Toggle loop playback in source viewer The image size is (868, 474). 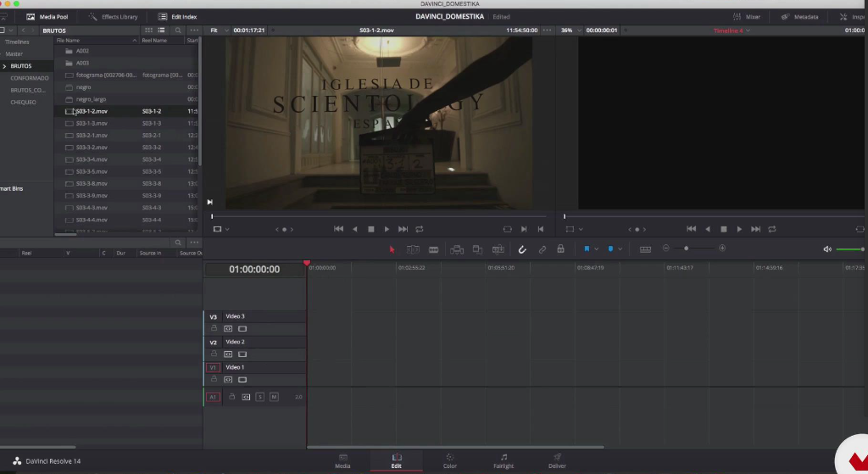click(420, 229)
